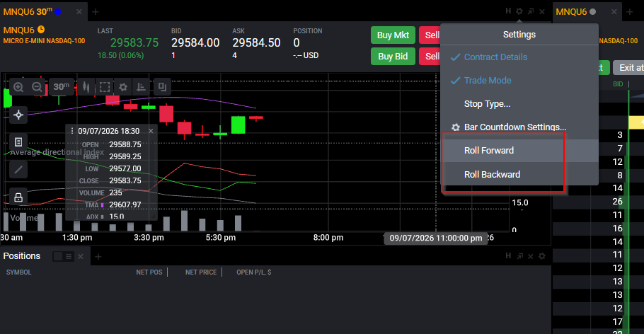Add a new tab in right panel
This screenshot has width=644, height=334.
(x=630, y=11)
